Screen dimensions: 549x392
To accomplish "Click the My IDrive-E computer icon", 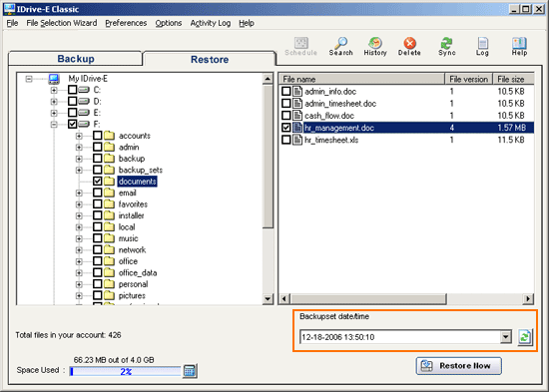I will [54, 79].
